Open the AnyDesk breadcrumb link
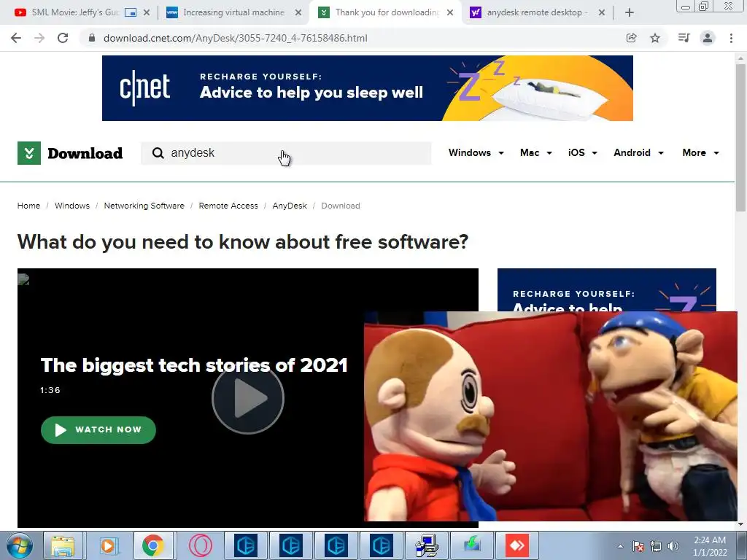The width and height of the screenshot is (747, 560). pos(290,206)
